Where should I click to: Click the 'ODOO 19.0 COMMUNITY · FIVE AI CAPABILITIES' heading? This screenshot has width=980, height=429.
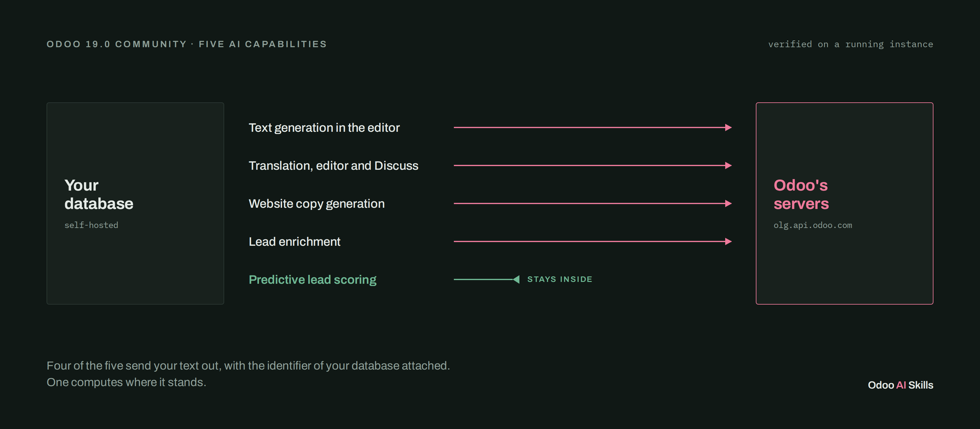point(186,44)
